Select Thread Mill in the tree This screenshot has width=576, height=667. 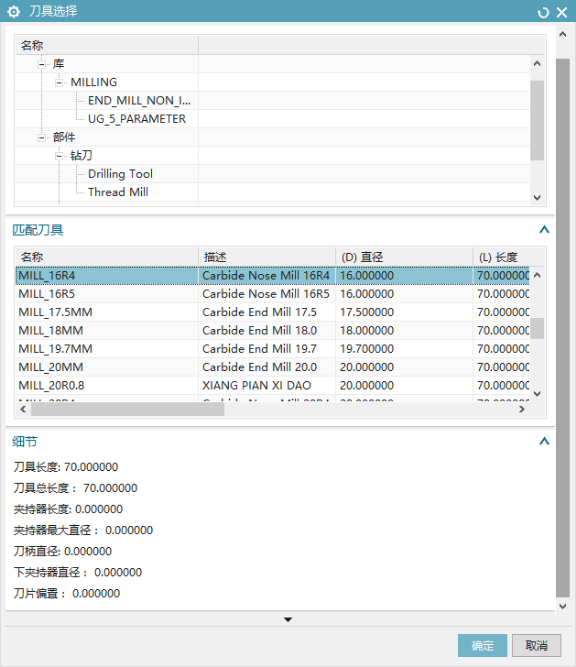(118, 192)
